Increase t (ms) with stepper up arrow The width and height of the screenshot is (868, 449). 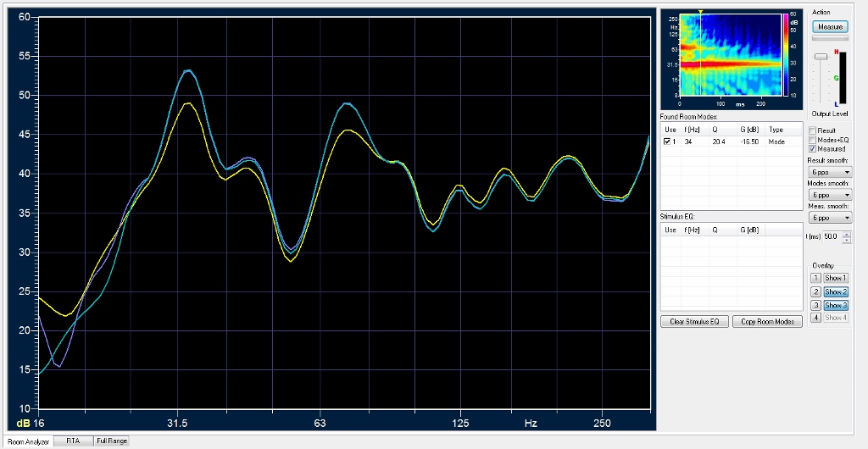click(847, 234)
